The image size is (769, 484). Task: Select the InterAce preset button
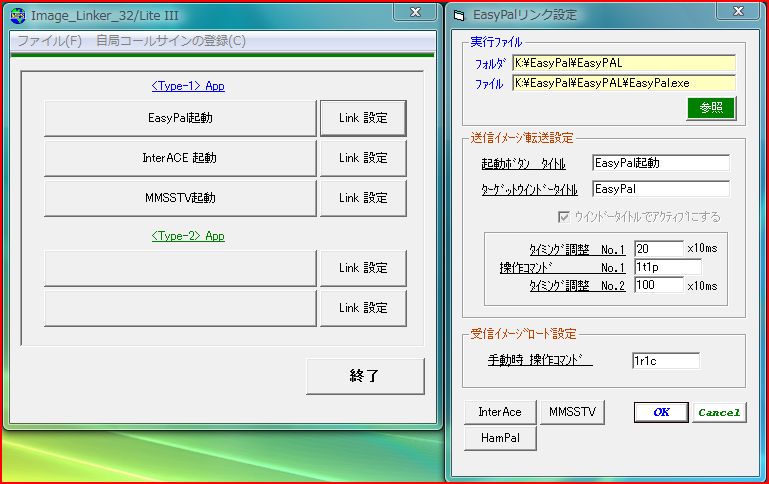point(500,412)
